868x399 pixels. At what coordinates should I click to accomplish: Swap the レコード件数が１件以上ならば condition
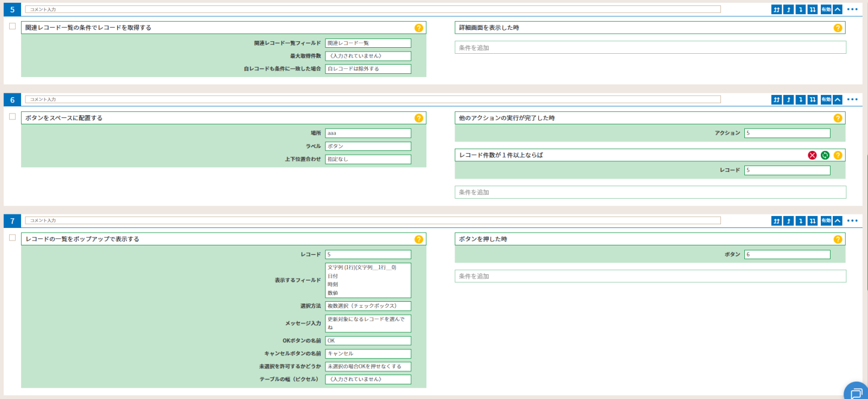(825, 155)
